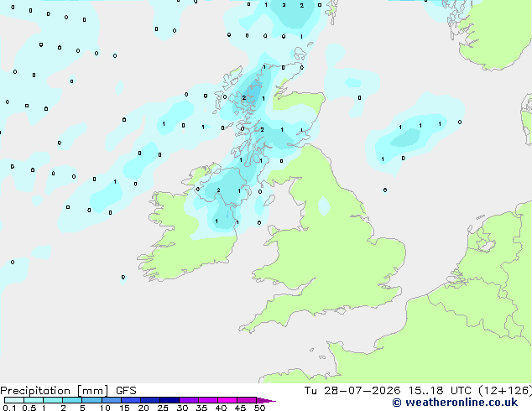Image resolution: width=532 pixels, height=411 pixels.
Task: Select the 35–40 mm legend swatch
Action: tap(208, 400)
